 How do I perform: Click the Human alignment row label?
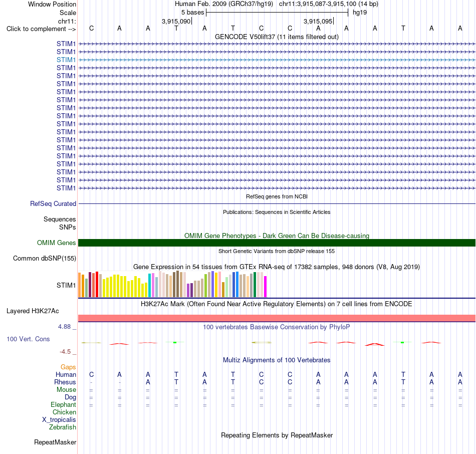tap(66, 374)
